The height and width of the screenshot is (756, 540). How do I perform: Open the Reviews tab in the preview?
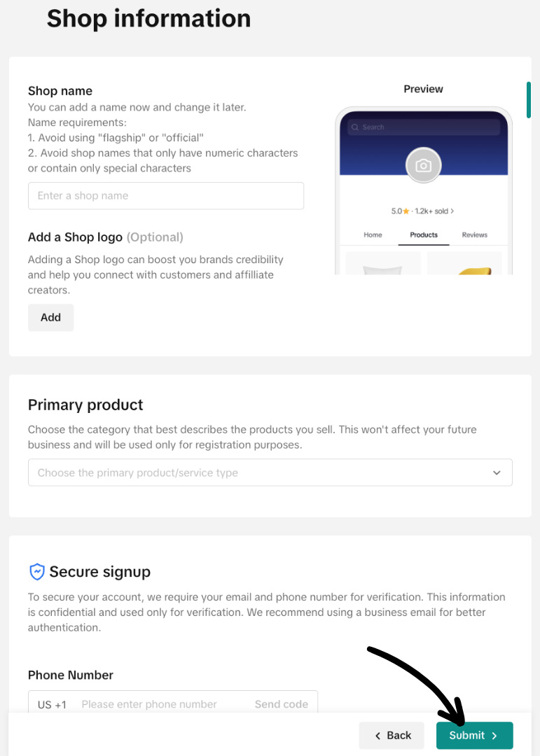pyautogui.click(x=474, y=235)
